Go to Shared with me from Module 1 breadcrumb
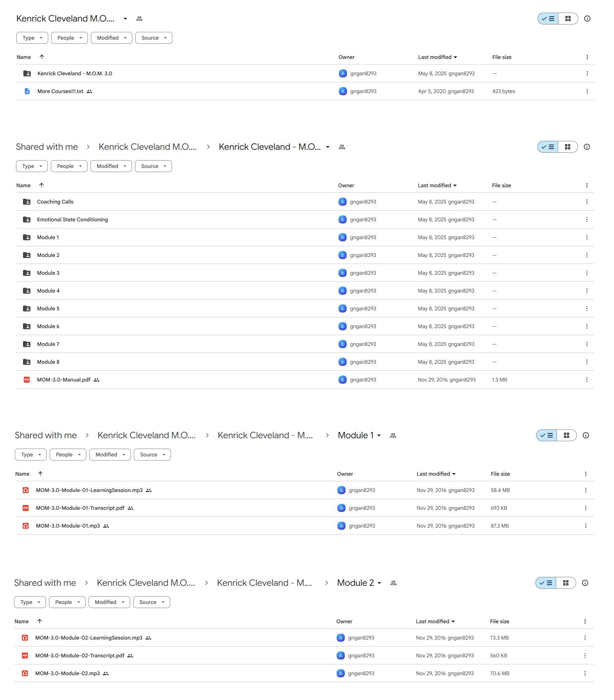This screenshot has height=700, width=614. (x=46, y=435)
